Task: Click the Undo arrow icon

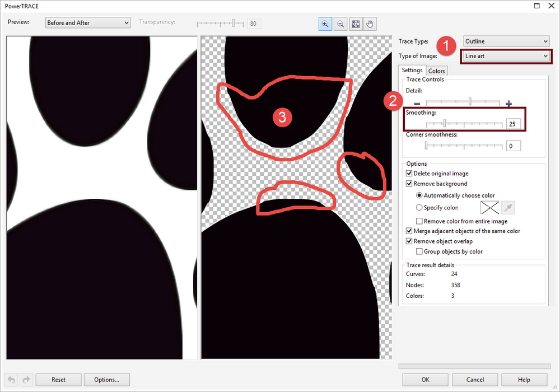Action: (11, 380)
